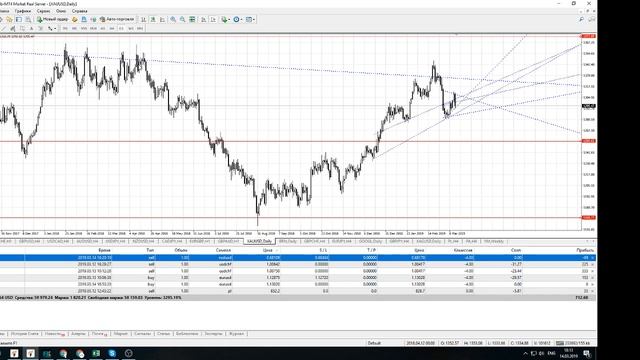Open the indicators list dropdown

coord(225,19)
